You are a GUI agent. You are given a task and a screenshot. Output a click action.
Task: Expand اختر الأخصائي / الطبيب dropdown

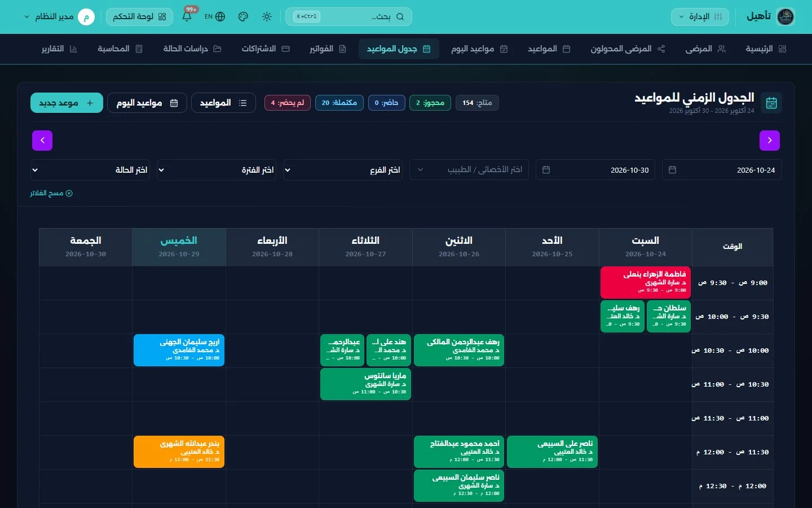pos(469,170)
